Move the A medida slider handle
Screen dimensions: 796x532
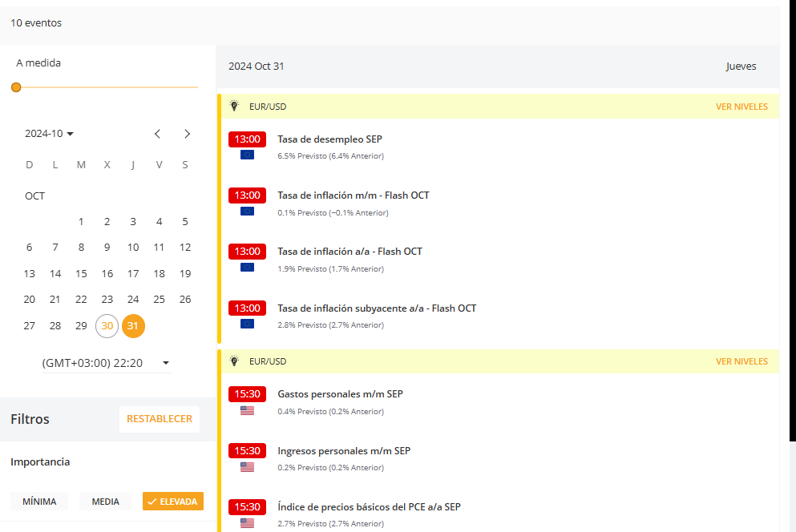(x=16, y=87)
